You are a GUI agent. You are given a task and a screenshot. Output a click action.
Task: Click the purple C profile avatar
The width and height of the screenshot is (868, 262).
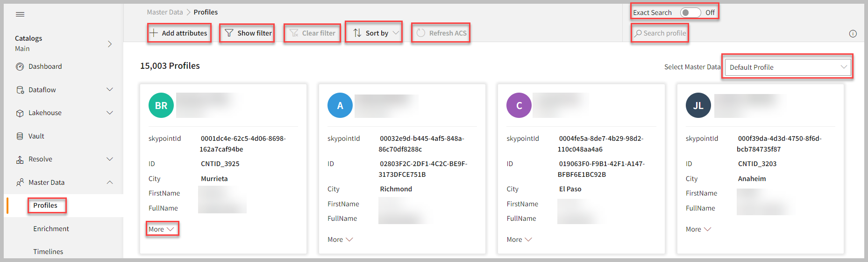519,105
